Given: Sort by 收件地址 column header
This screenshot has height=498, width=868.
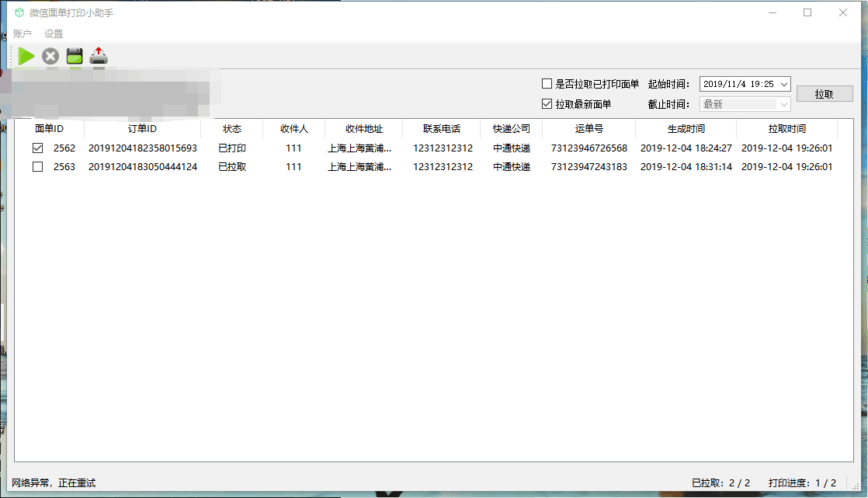Looking at the screenshot, I should (x=363, y=128).
